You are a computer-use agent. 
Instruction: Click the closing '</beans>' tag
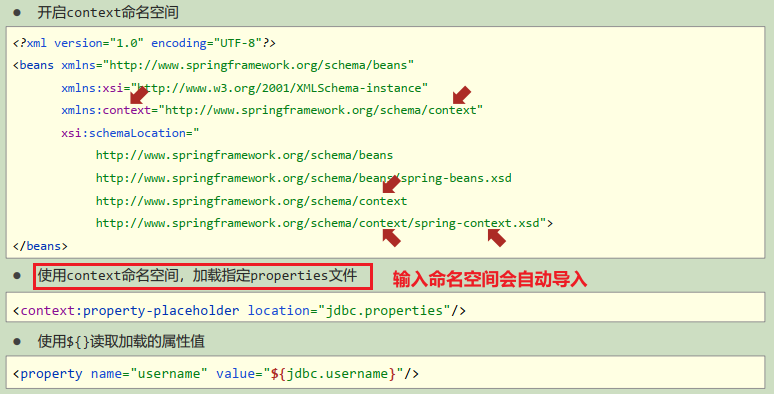[40, 246]
